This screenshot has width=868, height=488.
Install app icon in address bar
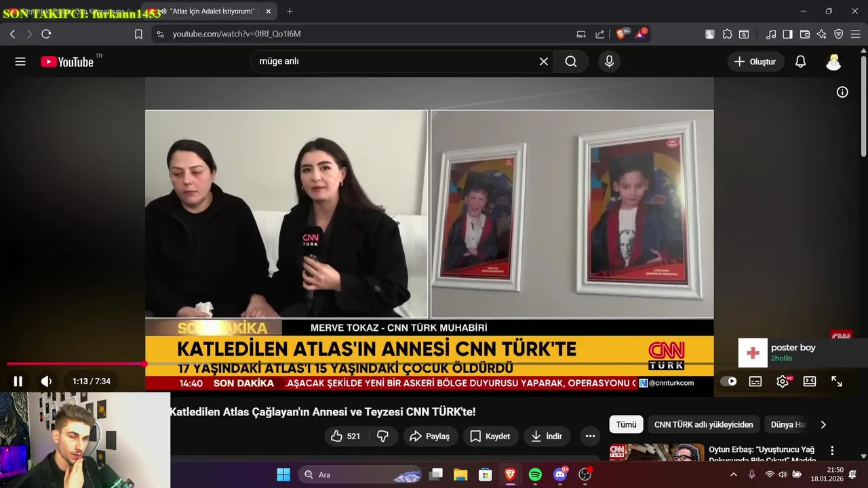click(x=581, y=34)
